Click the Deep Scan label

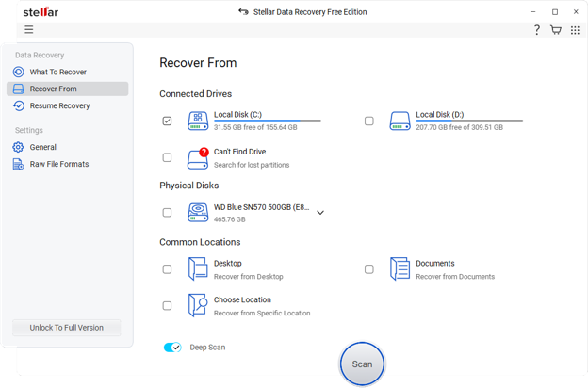click(207, 348)
